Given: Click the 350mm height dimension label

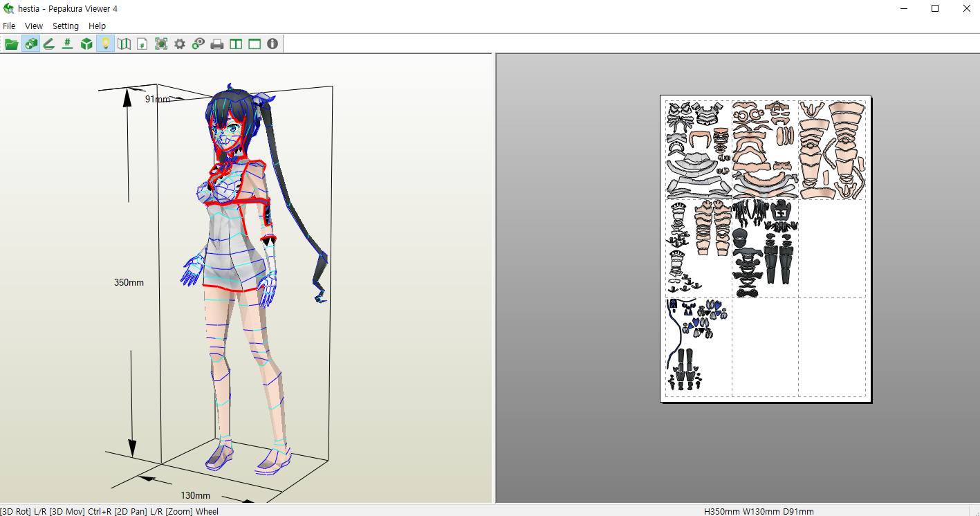Looking at the screenshot, I should click(129, 282).
